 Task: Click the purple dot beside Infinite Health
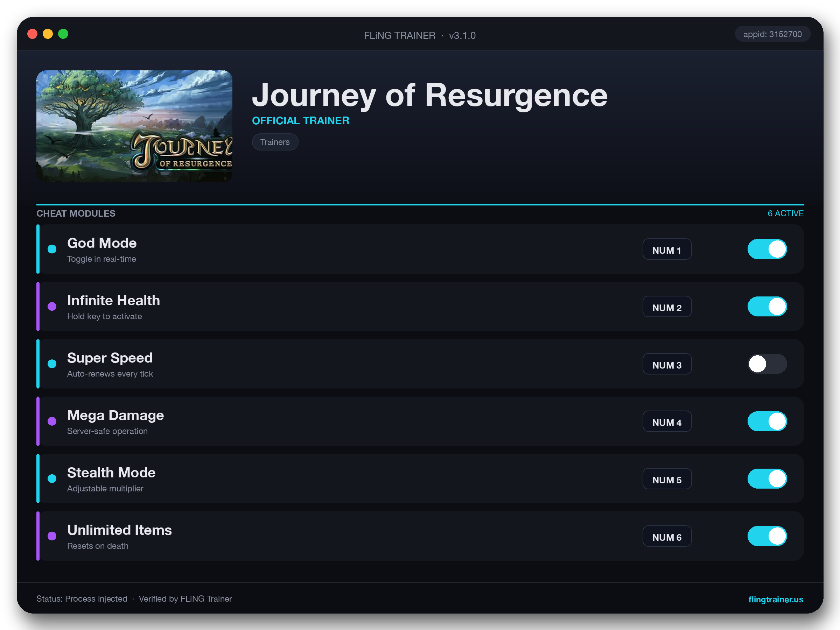coord(52,307)
